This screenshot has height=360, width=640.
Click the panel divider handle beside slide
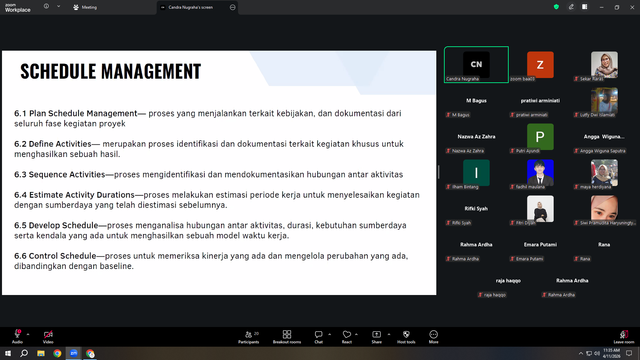tap(439, 172)
